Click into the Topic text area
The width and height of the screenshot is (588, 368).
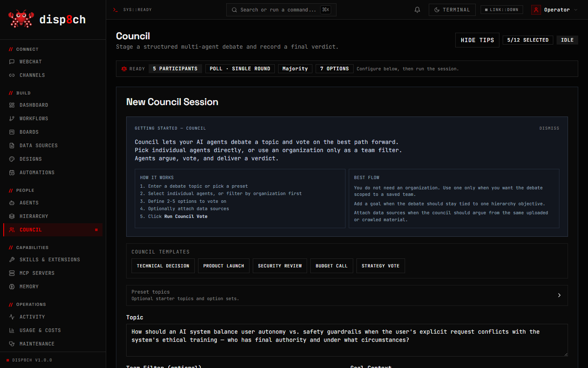[347, 340]
